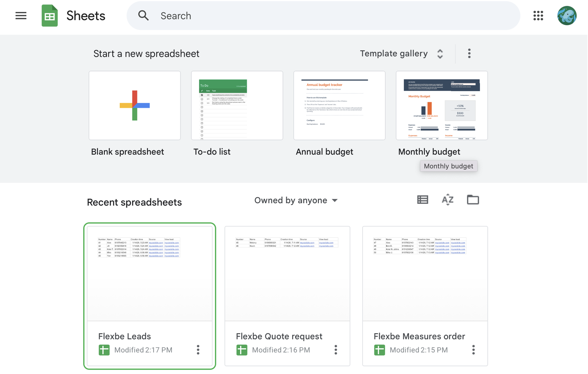Choose the Monthly budget template

(442, 105)
